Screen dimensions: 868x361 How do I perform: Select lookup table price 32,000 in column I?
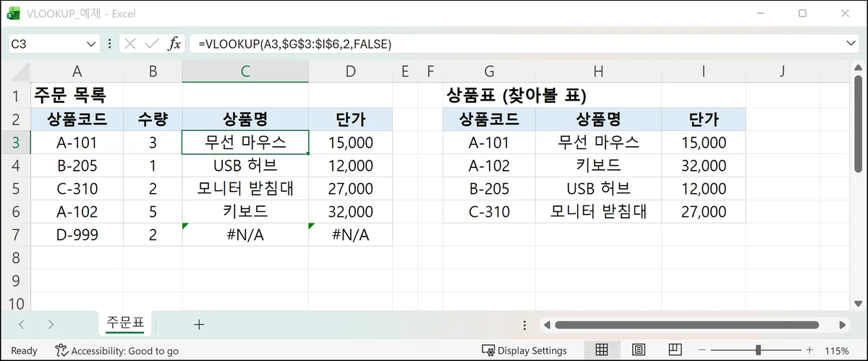[x=703, y=166]
